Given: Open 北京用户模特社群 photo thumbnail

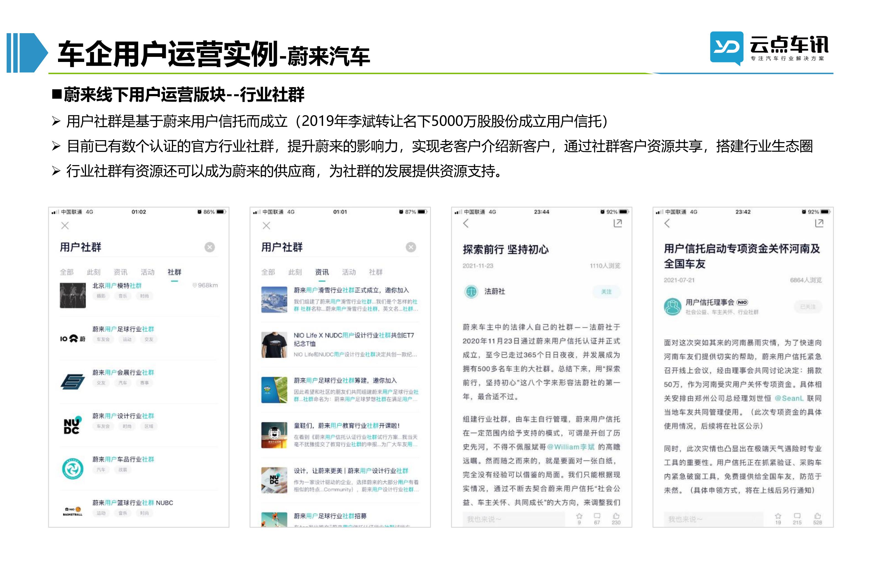Looking at the screenshot, I should pyautogui.click(x=73, y=296).
